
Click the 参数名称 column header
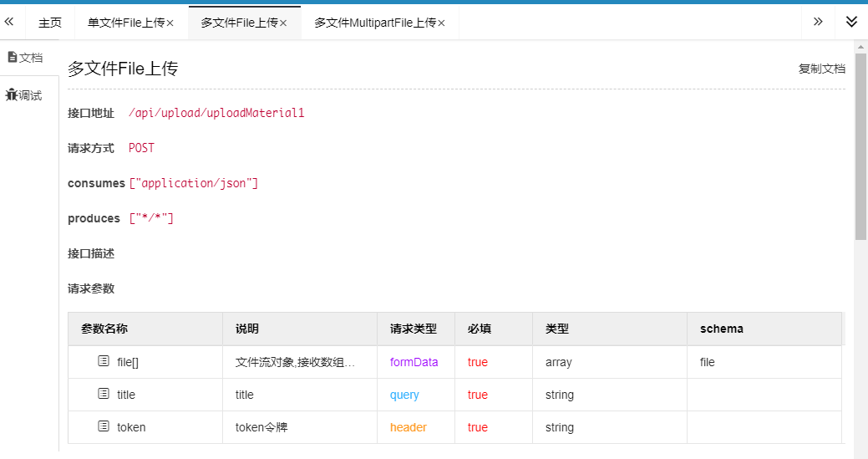[104, 329]
